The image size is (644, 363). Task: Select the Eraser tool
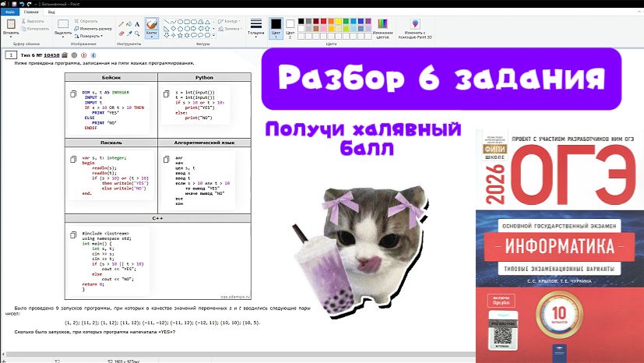121,33
